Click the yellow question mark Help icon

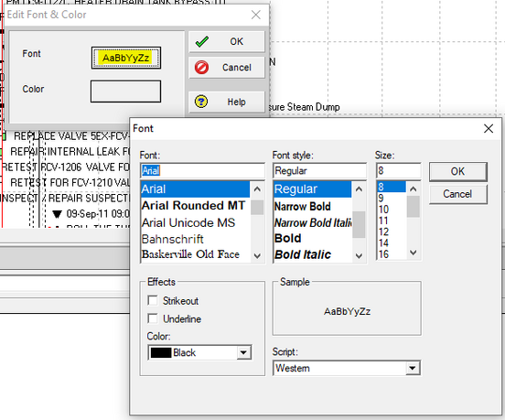click(x=201, y=102)
